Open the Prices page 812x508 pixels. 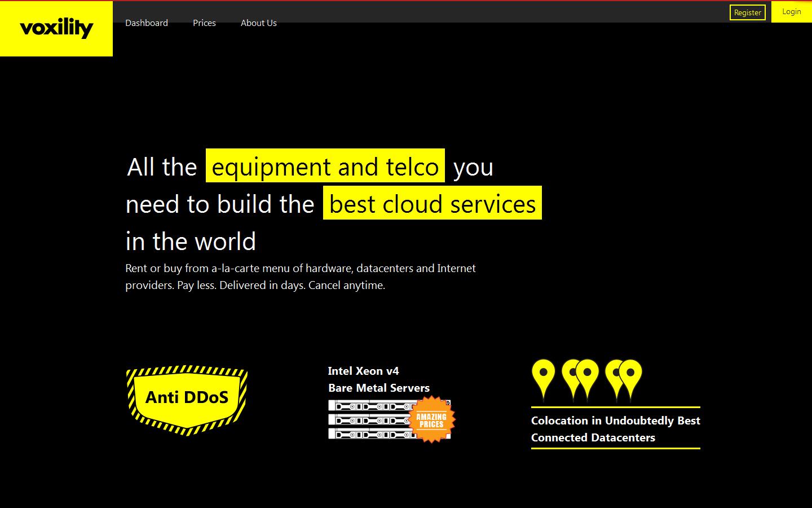tap(204, 23)
